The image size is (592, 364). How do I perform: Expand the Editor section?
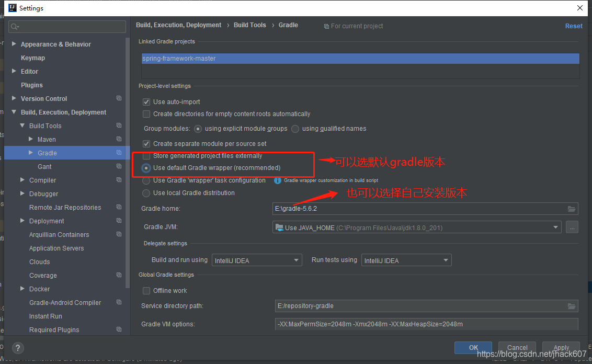coord(14,71)
